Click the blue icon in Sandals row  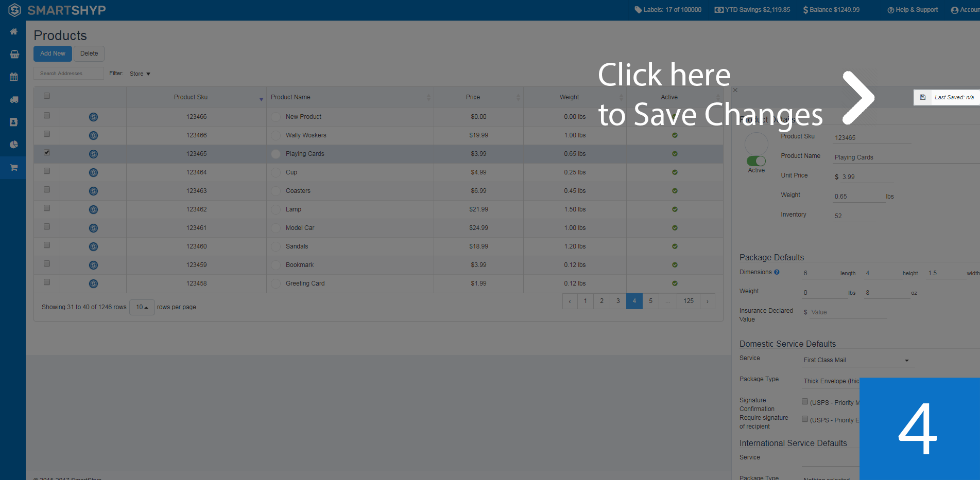(x=93, y=246)
